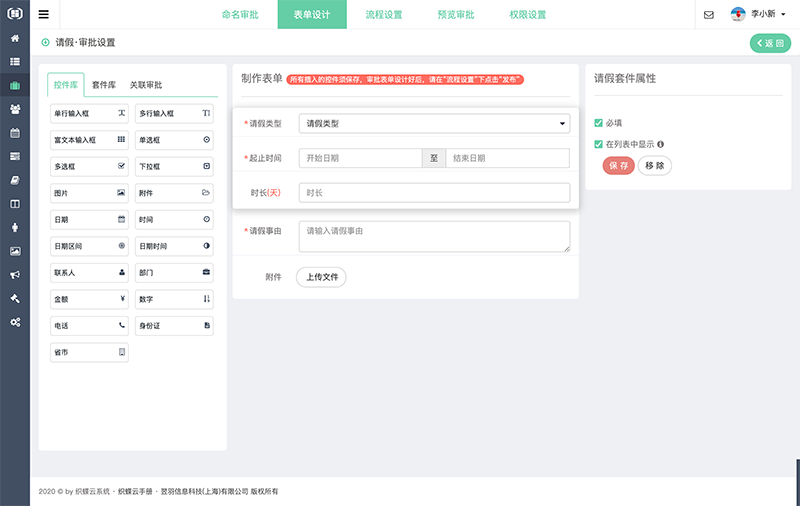Select the green briefcase sidebar icon
The image size is (800, 506).
tap(15, 85)
